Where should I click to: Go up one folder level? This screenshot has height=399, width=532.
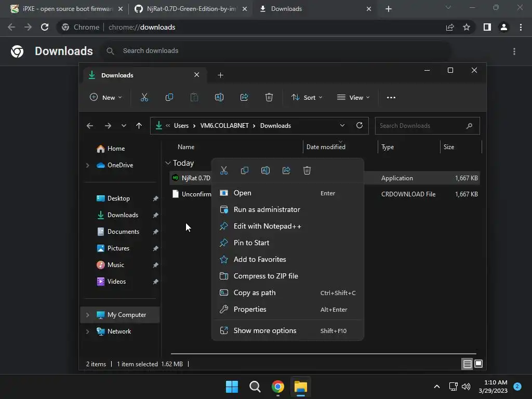(139, 126)
